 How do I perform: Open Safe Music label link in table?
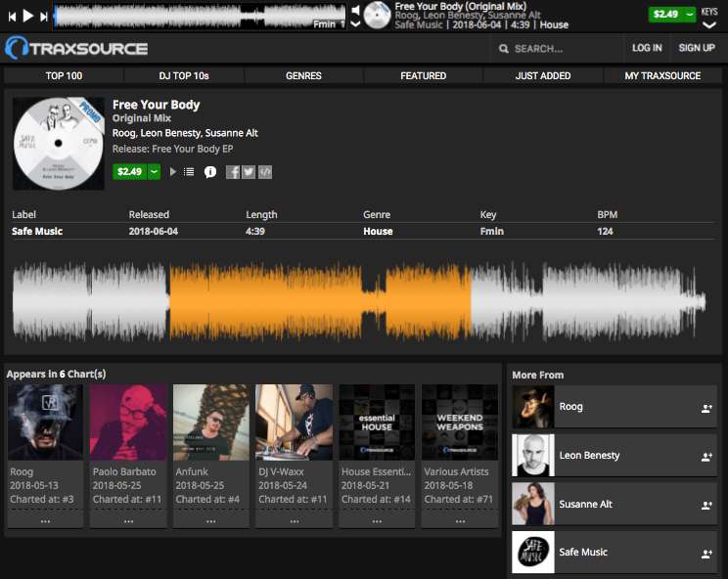pos(37,231)
